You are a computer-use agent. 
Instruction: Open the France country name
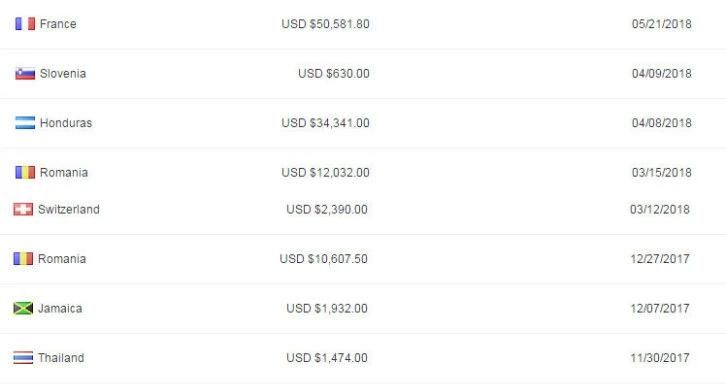pyautogui.click(x=58, y=24)
